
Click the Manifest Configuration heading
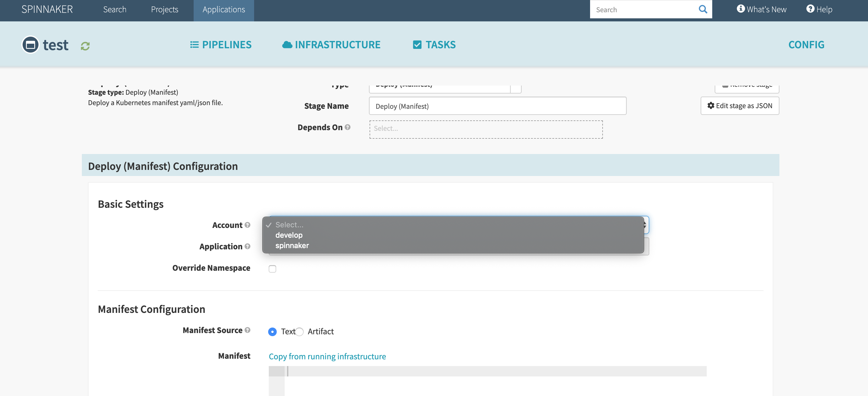coord(151,310)
